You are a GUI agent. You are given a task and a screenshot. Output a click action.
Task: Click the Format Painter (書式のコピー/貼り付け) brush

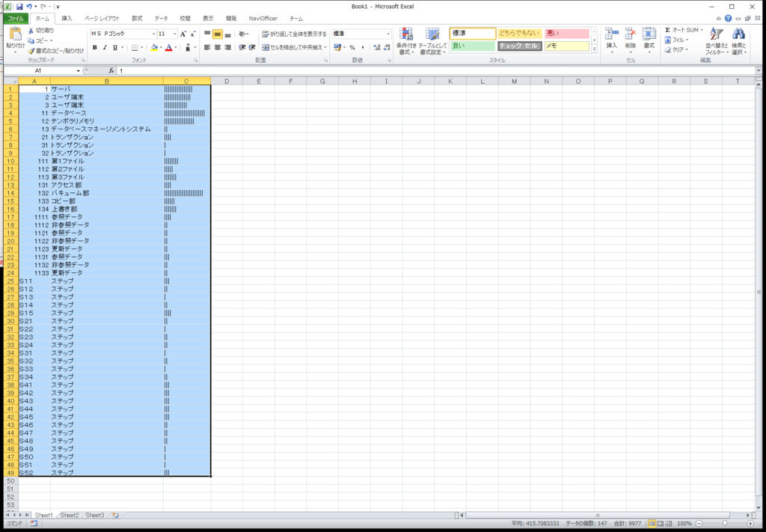[31, 50]
